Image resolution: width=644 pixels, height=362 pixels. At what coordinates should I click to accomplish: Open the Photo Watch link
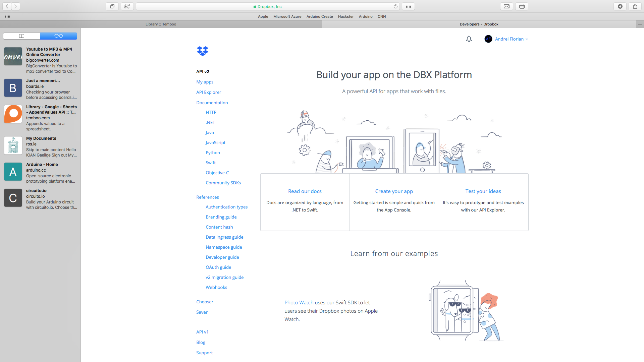coord(299,302)
